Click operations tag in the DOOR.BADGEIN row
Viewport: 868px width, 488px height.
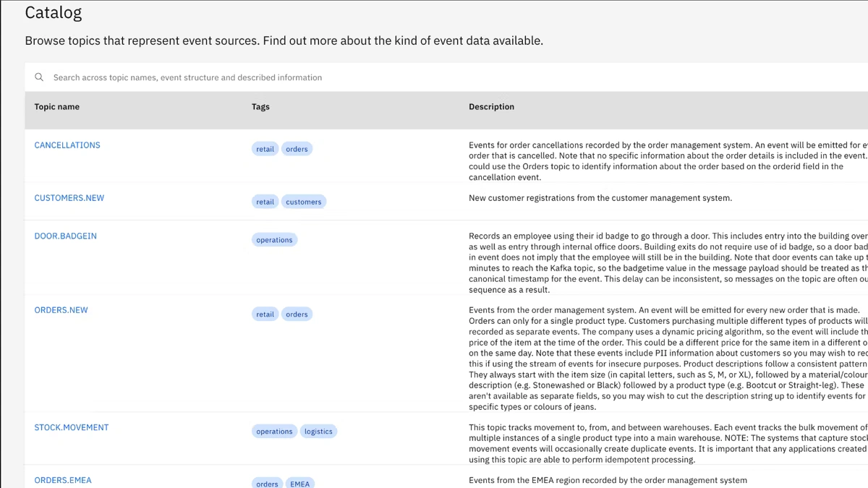tap(274, 240)
